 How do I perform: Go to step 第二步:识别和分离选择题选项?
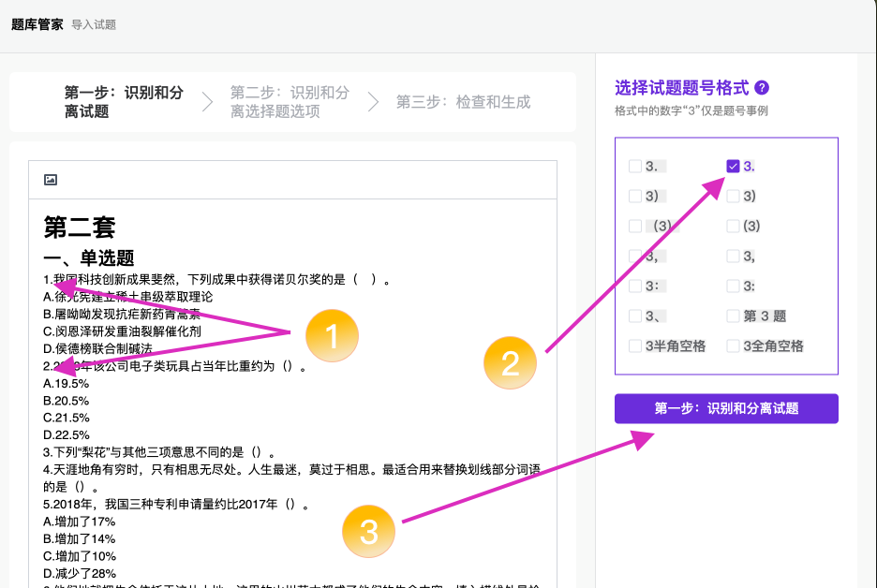pos(290,102)
